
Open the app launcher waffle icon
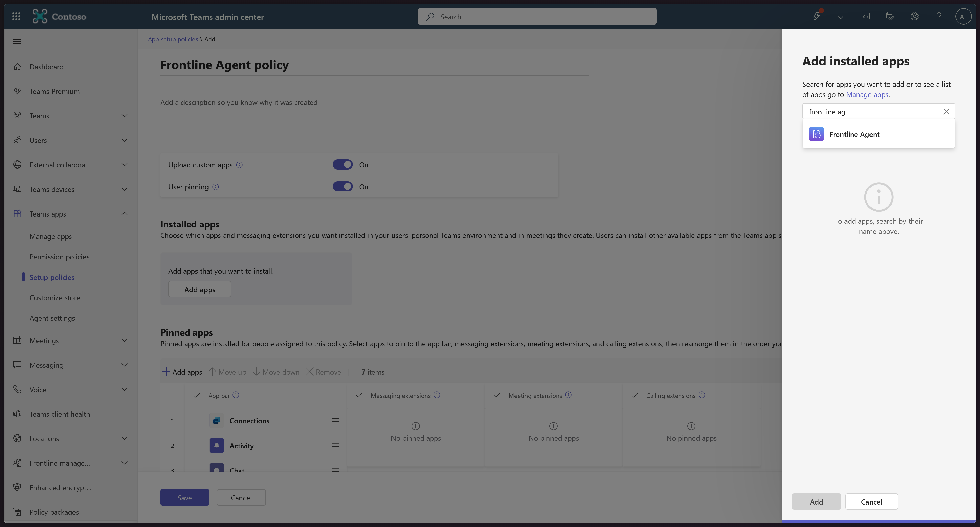click(16, 16)
